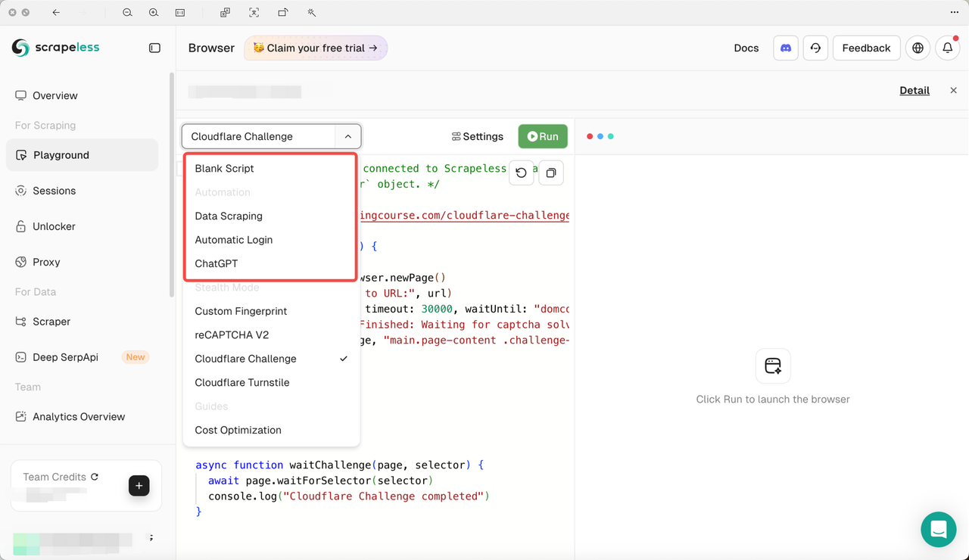The height and width of the screenshot is (560, 969).
Task: Open Scraper in the sidebar
Action: (83, 322)
